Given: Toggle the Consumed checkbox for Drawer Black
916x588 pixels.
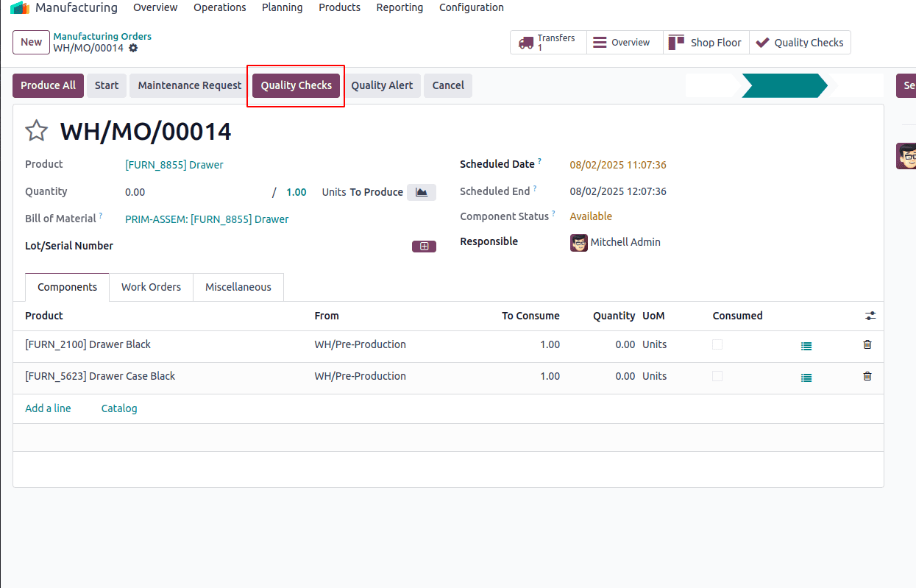Looking at the screenshot, I should pos(717,344).
